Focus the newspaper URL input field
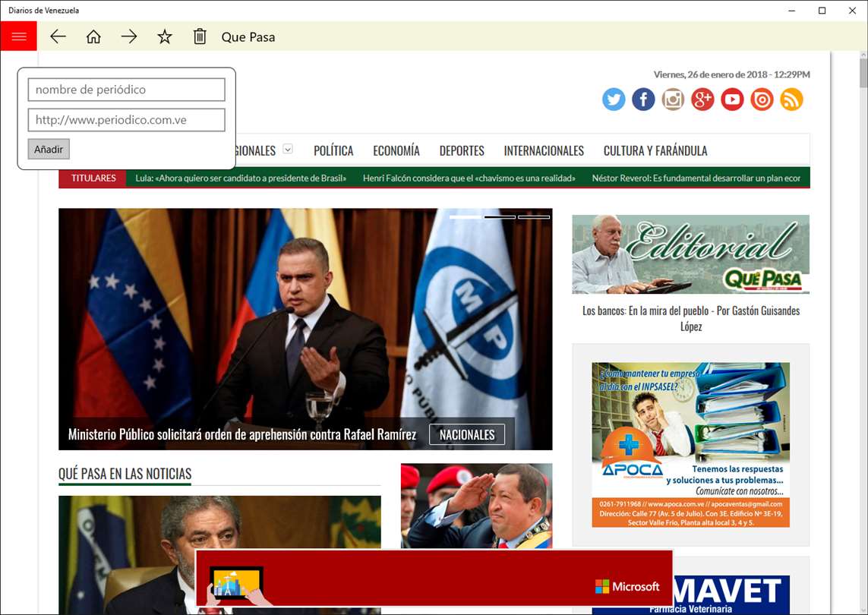This screenshot has width=868, height=615. pos(126,120)
